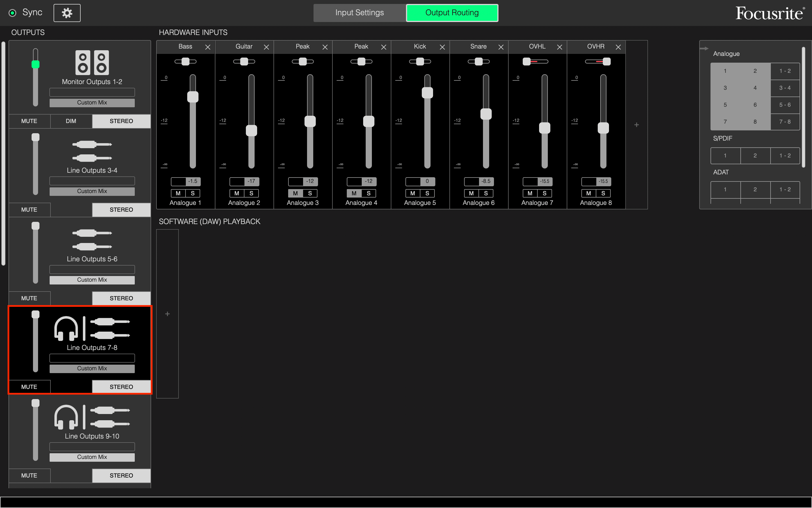Select Analogue input pair 1-2
Viewport: 812px width, 508px height.
pyautogui.click(x=785, y=71)
